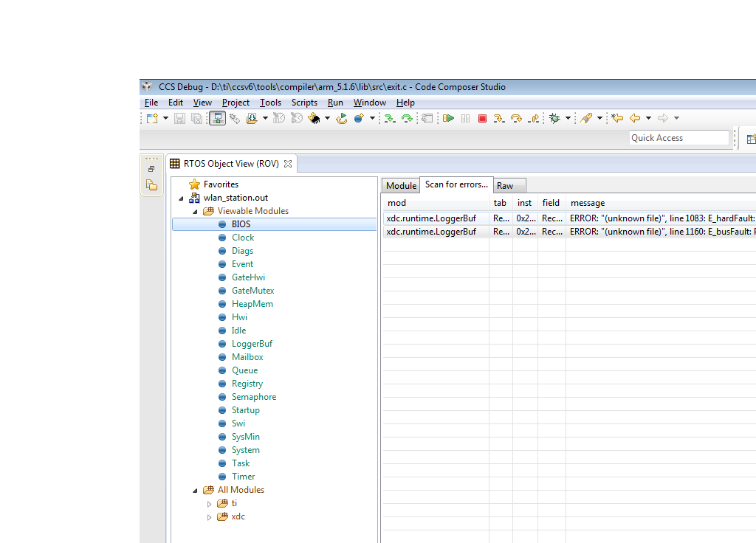Click the Save All toolbar icon
The width and height of the screenshot is (756, 543).
coord(196,118)
